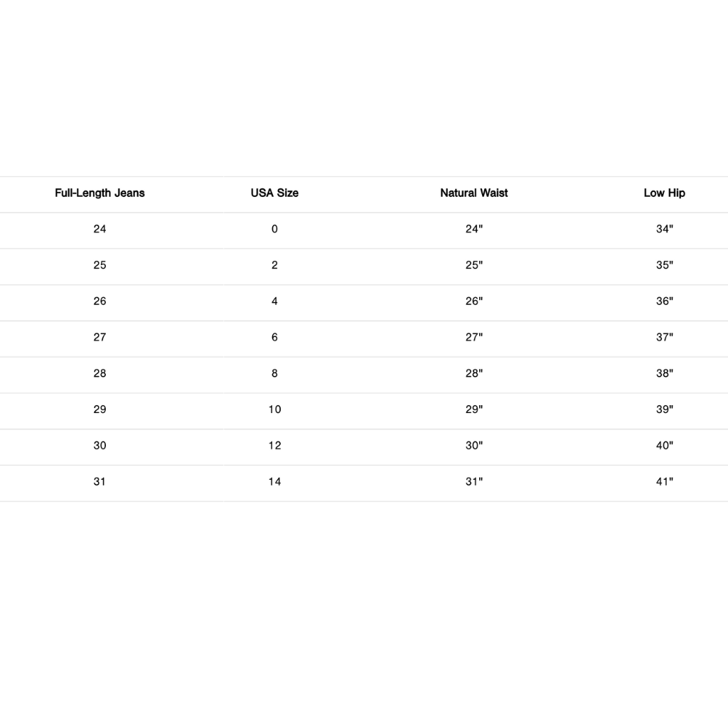This screenshot has width=728, height=728.
Task: Click the 34" low hip value
Action: coord(664,229)
